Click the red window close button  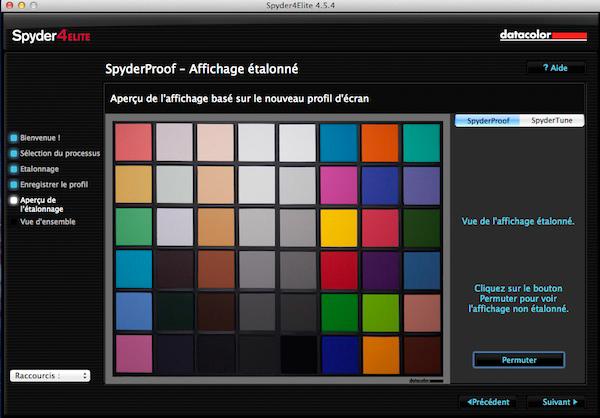9,7
